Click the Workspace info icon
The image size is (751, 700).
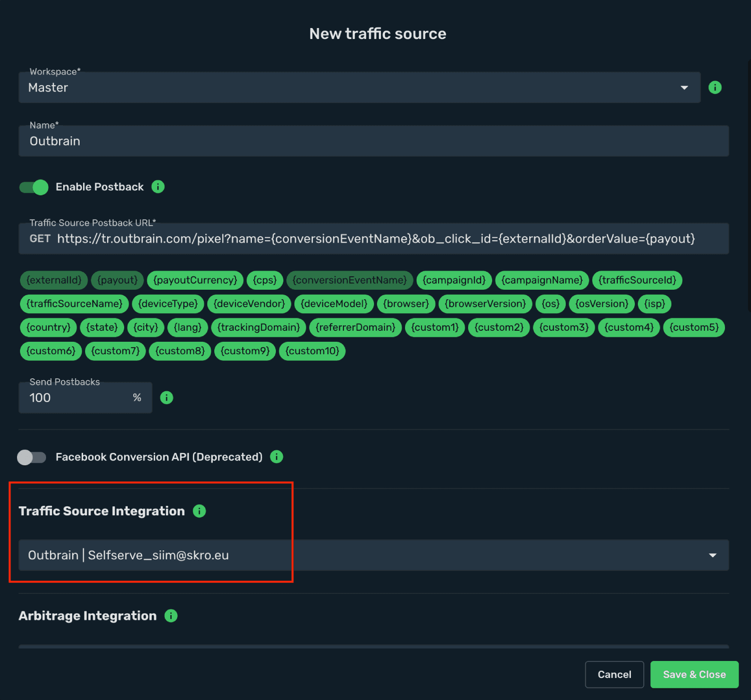pyautogui.click(x=715, y=88)
